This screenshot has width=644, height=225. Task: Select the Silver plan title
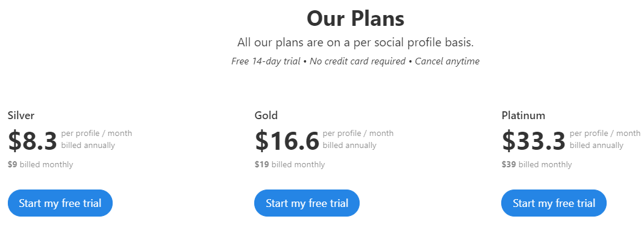pos(21,116)
